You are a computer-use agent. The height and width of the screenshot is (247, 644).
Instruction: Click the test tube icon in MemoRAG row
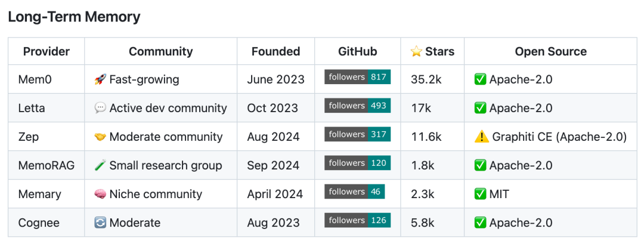[100, 165]
